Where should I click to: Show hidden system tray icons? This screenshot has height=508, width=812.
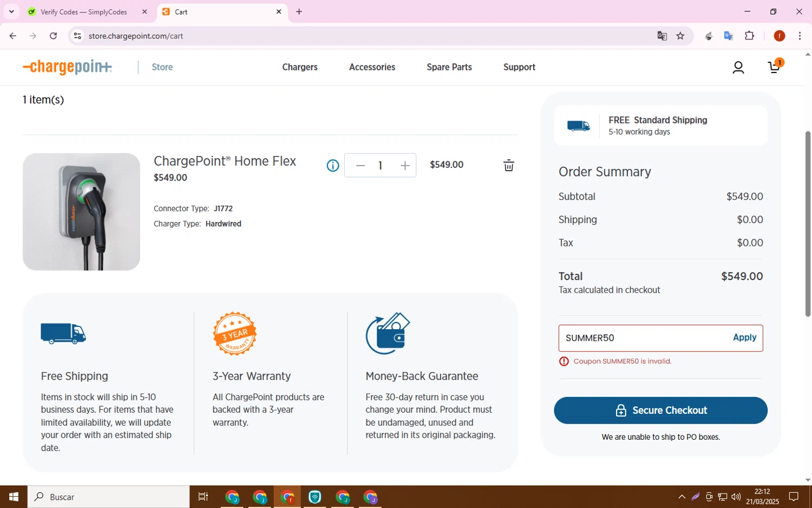[682, 497]
